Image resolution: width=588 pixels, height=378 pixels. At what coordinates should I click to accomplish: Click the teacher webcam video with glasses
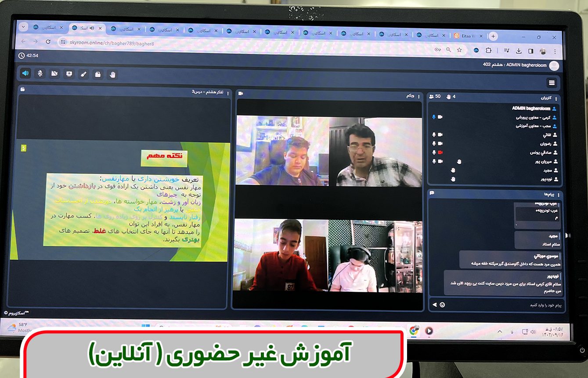pos(376,152)
